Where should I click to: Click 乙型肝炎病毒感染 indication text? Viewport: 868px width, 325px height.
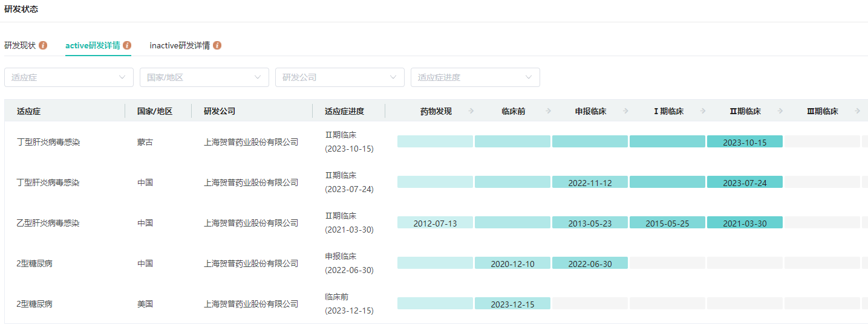tap(48, 223)
